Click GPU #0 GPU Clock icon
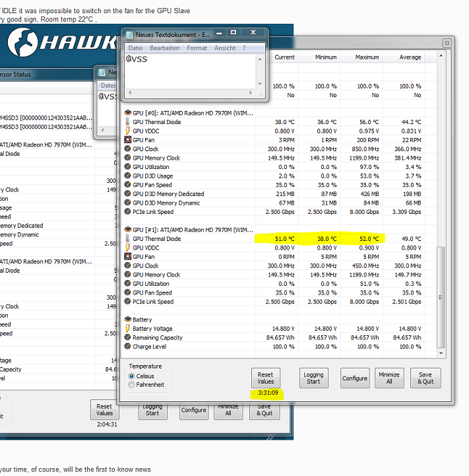 pos(128,149)
